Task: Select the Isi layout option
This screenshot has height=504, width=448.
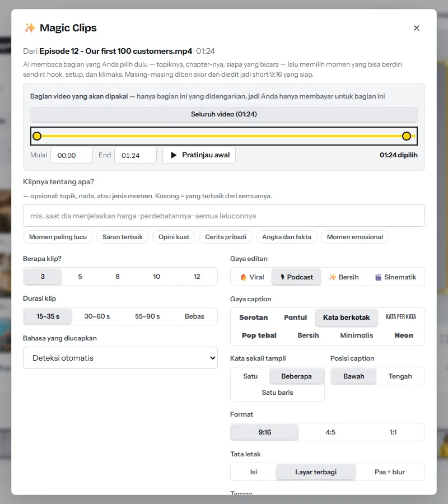Action: tap(254, 472)
